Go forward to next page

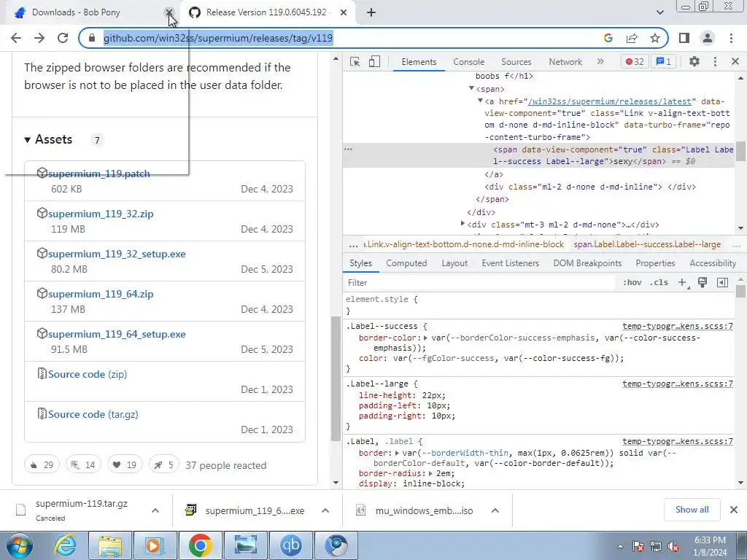(x=39, y=38)
